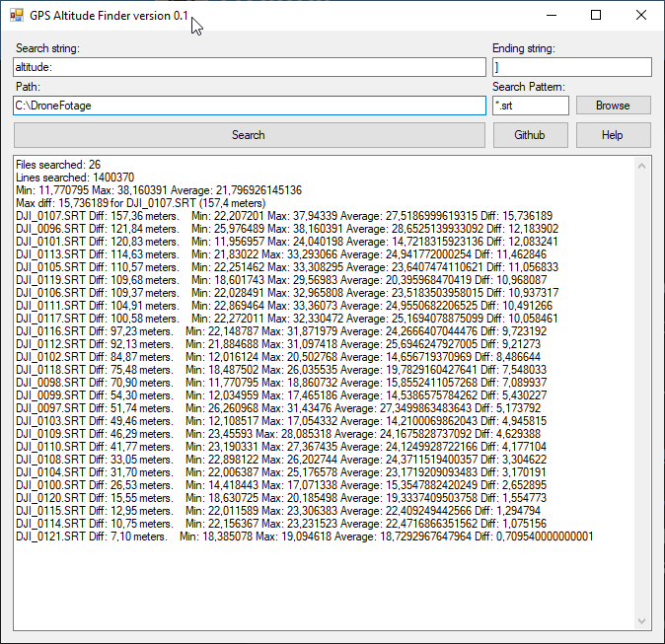Click the DJI_0114.SRT result row
The height and width of the screenshot is (644, 665).
[281, 524]
